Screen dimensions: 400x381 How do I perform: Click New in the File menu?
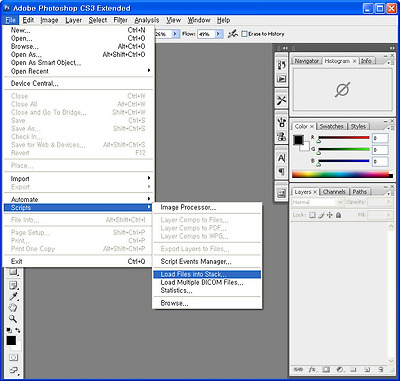pos(78,30)
